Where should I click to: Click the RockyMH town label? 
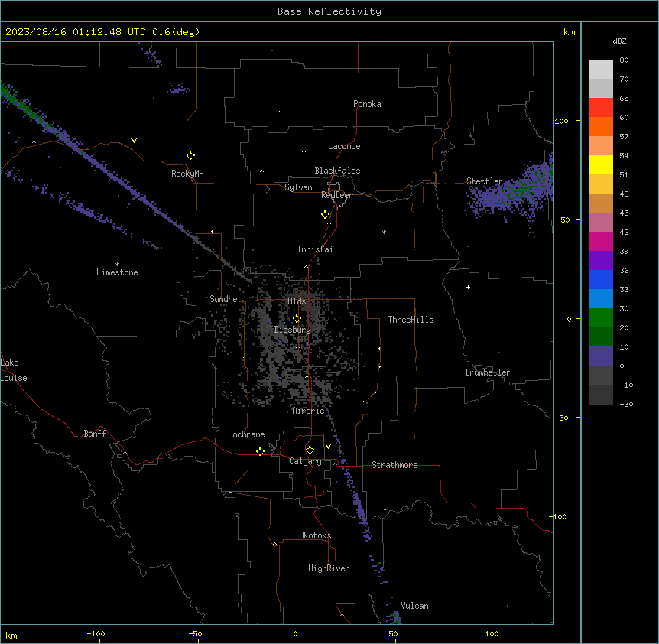click(x=187, y=174)
